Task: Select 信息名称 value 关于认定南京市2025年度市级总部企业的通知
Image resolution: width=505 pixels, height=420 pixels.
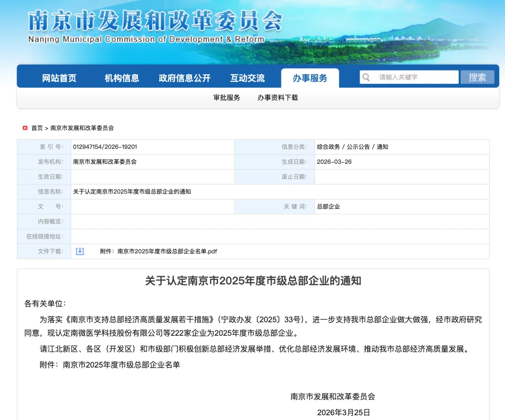Action: point(132,192)
